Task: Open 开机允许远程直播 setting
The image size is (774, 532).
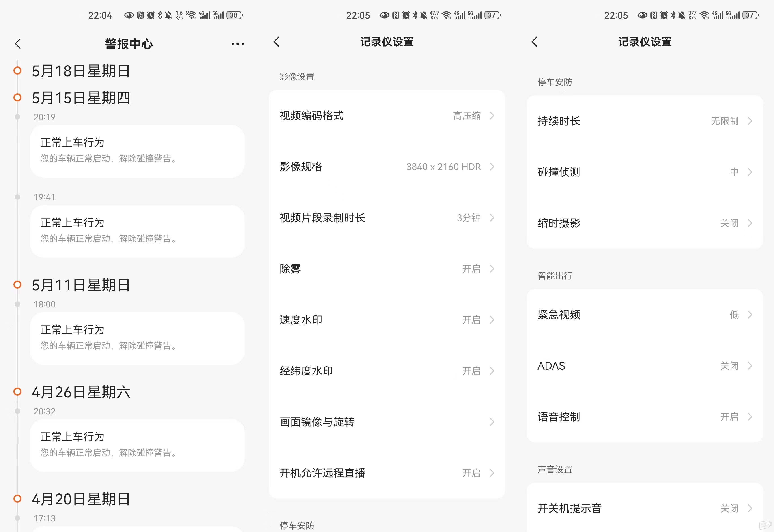Action: coord(387,473)
